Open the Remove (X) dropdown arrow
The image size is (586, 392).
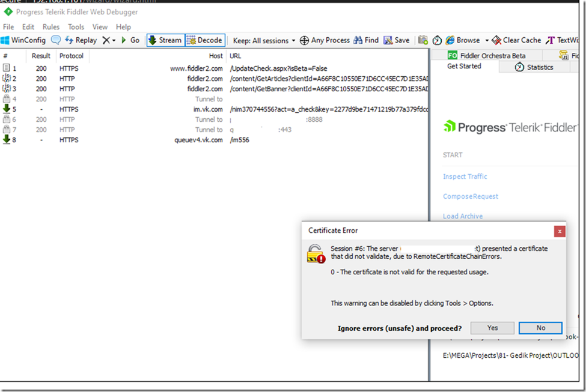pyautogui.click(x=114, y=40)
